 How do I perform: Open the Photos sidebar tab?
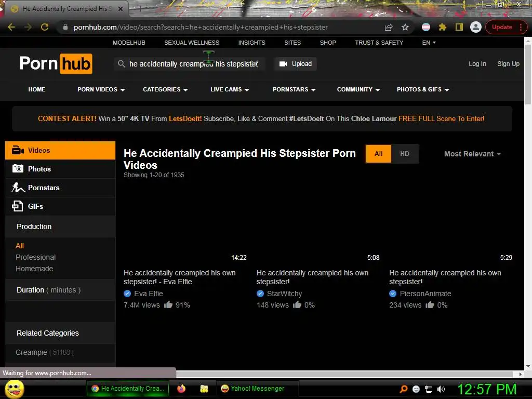pos(60,169)
